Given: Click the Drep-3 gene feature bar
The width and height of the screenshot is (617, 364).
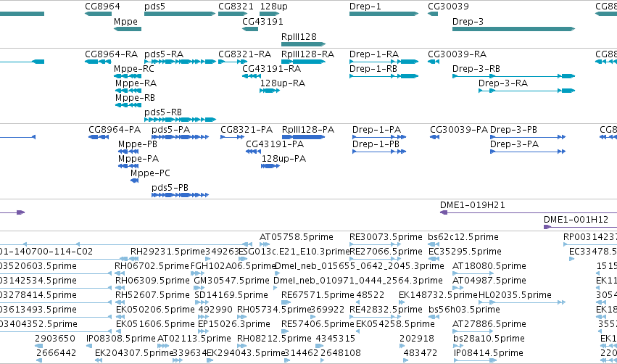Looking at the screenshot, I should click(513, 29).
